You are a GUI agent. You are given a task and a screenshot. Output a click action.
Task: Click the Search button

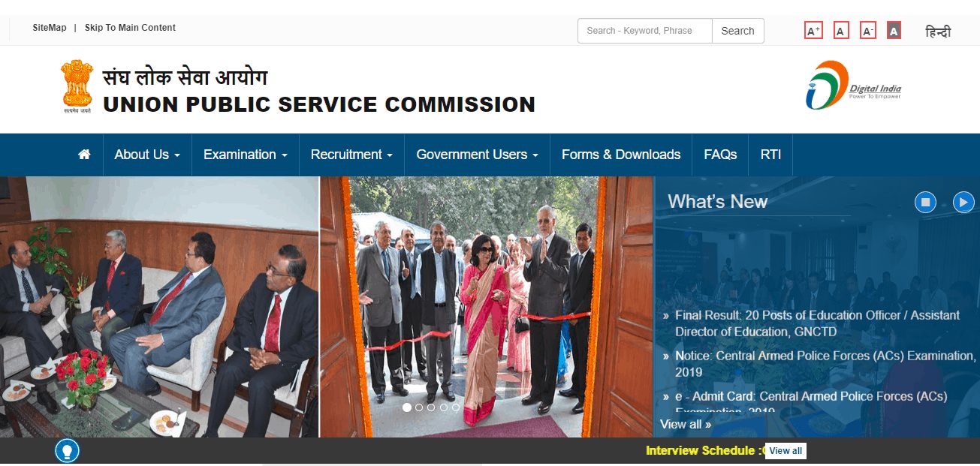click(x=737, y=31)
